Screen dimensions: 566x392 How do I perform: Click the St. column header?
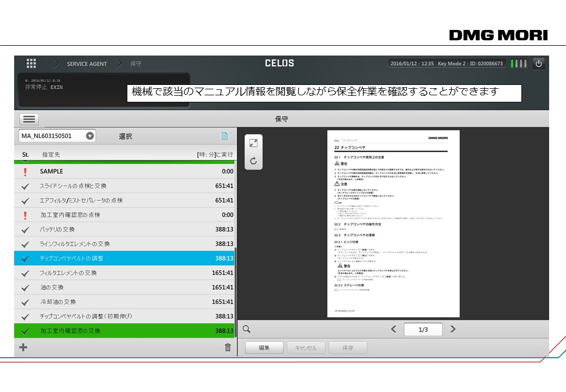[x=25, y=155]
